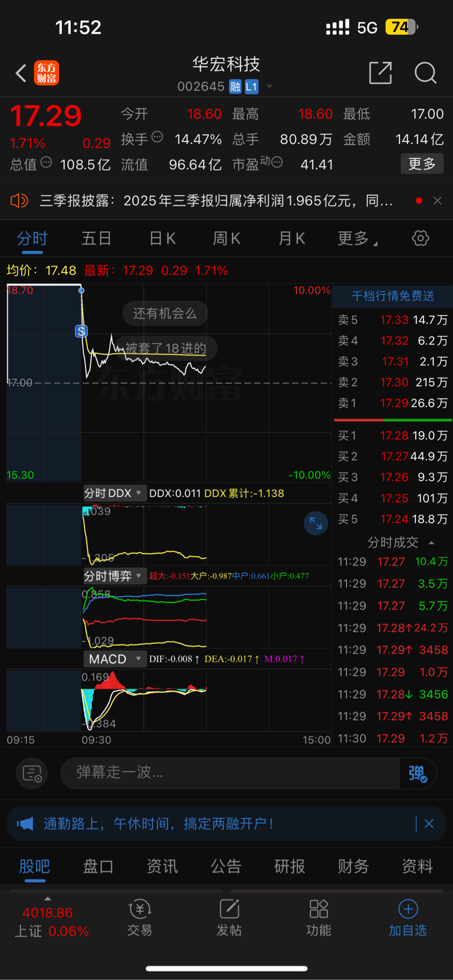Tap the L1 level badge

[x=252, y=87]
